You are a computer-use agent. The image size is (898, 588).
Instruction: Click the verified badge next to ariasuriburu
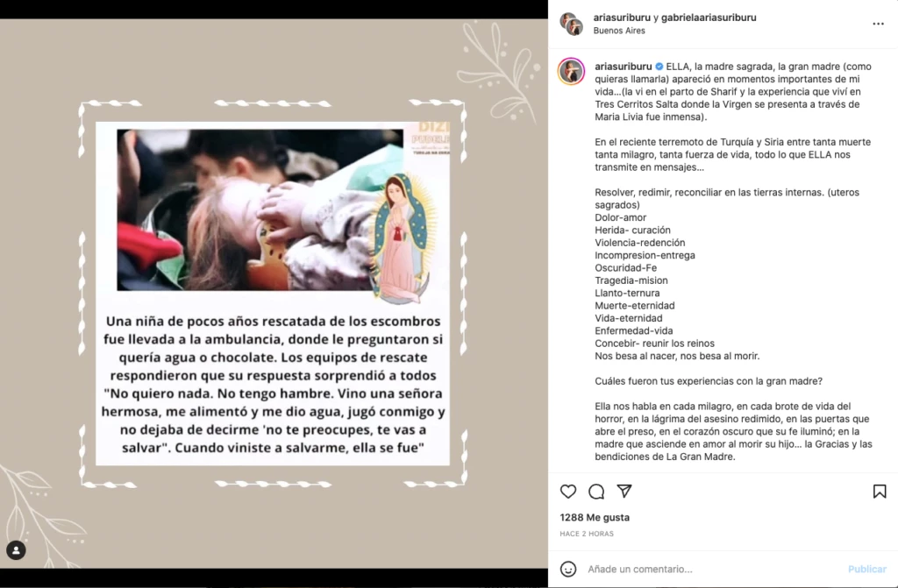(x=659, y=67)
